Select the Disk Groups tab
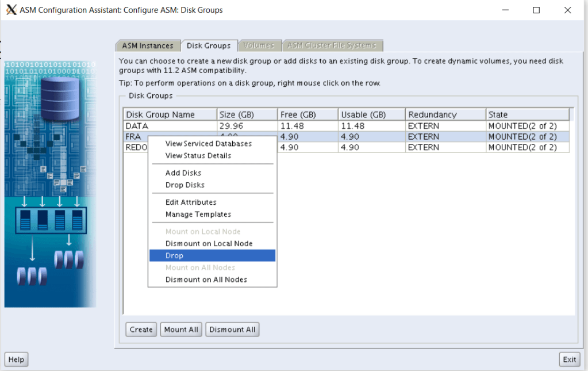Screen dimensions: 588x371 point(209,46)
